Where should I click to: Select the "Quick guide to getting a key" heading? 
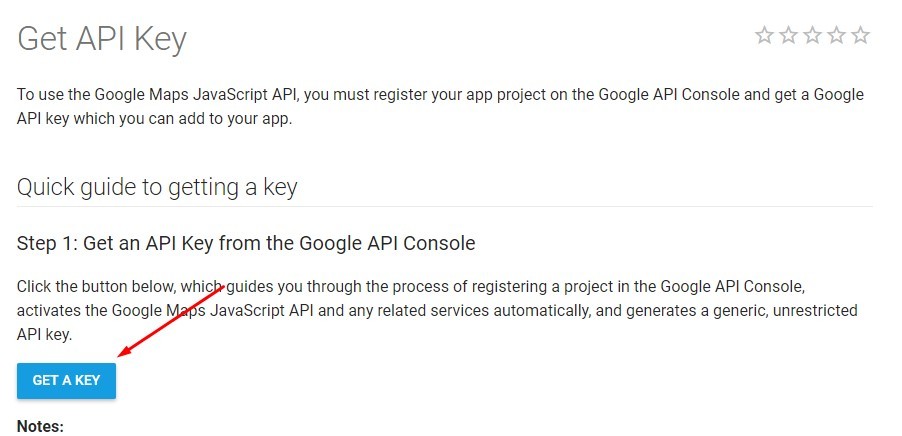pos(157,188)
